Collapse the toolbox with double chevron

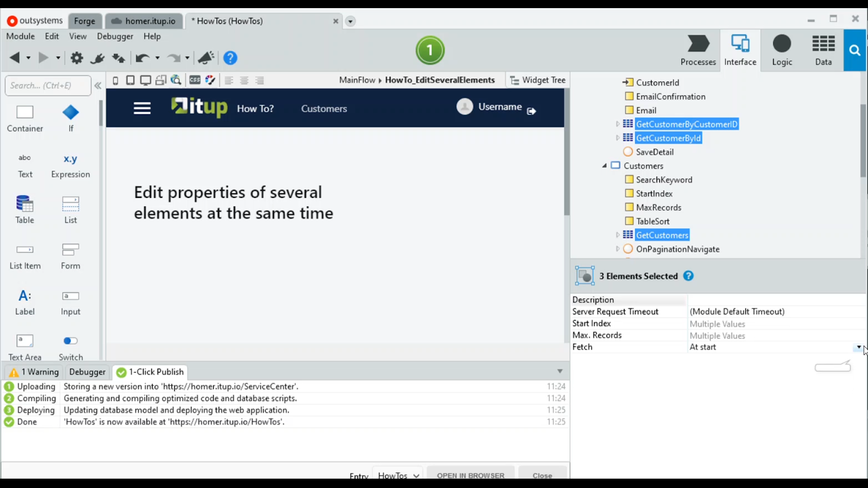click(98, 86)
